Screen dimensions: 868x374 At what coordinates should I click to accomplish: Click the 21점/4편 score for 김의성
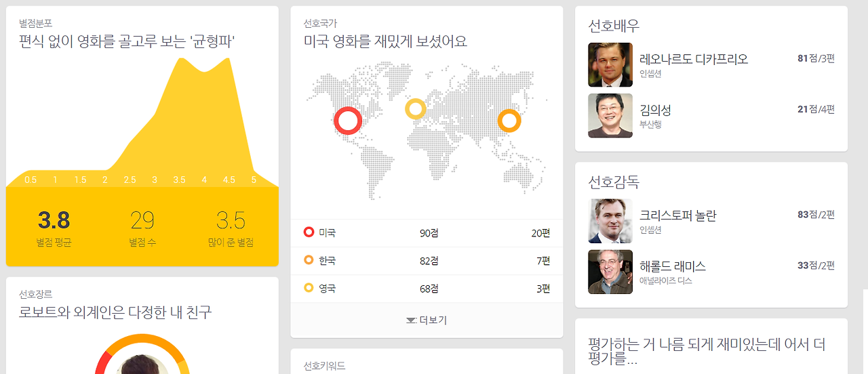pos(816,109)
